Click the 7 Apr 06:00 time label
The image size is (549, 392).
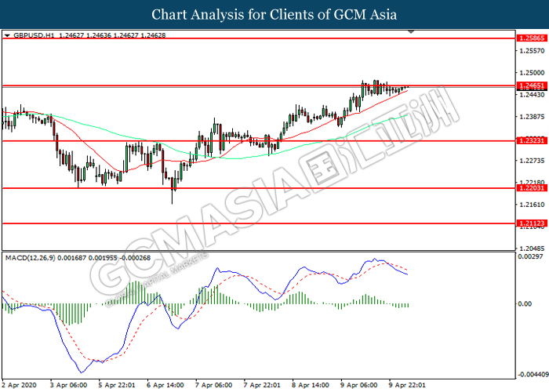click(x=213, y=386)
